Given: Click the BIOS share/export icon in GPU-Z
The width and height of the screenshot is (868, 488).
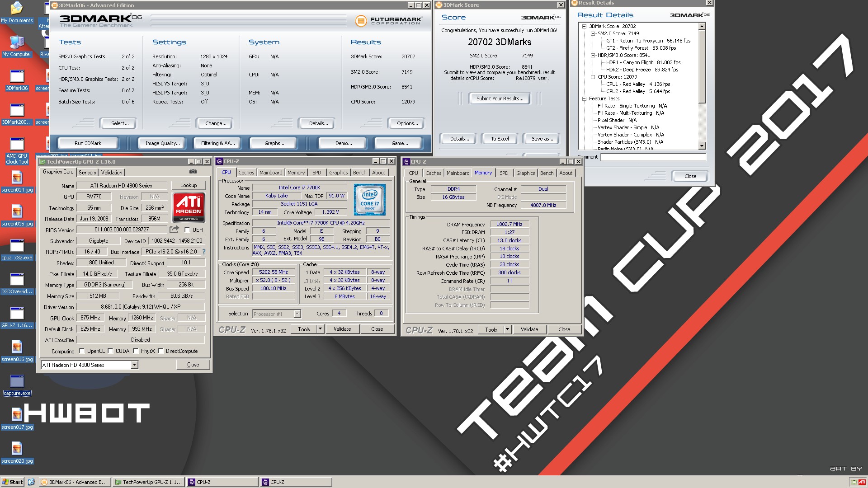Looking at the screenshot, I should click(174, 230).
